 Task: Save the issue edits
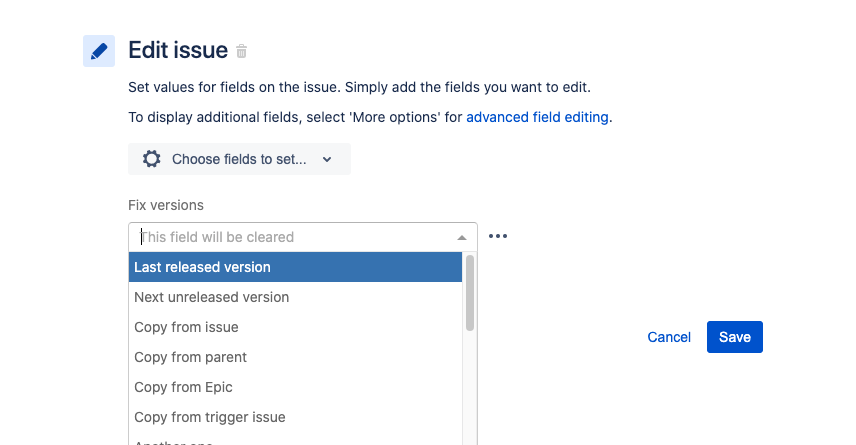pyautogui.click(x=735, y=337)
